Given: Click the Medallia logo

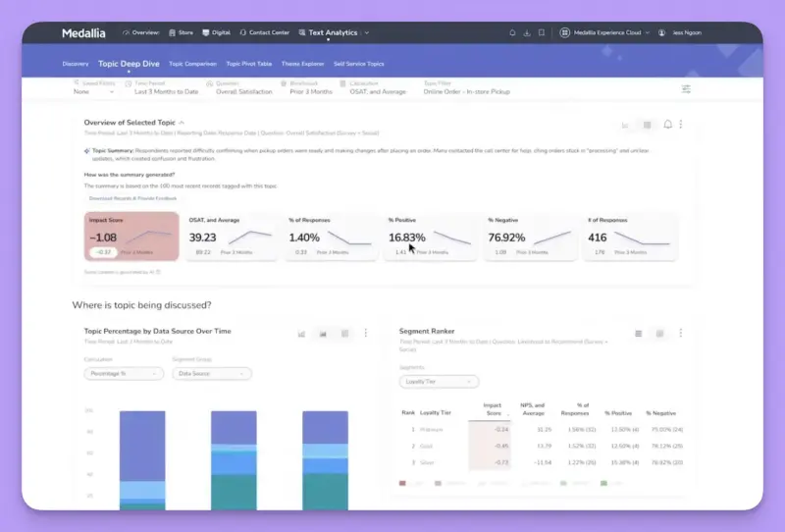Looking at the screenshot, I should click(83, 33).
